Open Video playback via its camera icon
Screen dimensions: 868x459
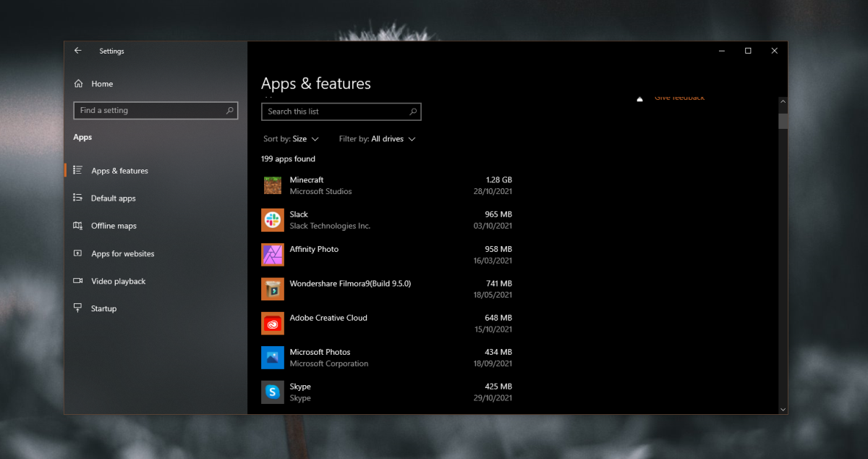[78, 281]
